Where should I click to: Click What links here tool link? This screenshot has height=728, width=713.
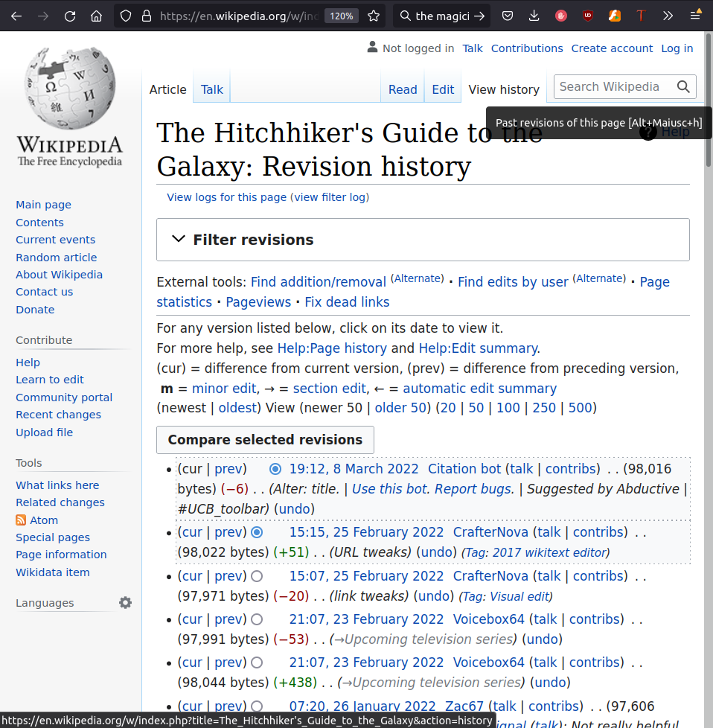(x=57, y=485)
